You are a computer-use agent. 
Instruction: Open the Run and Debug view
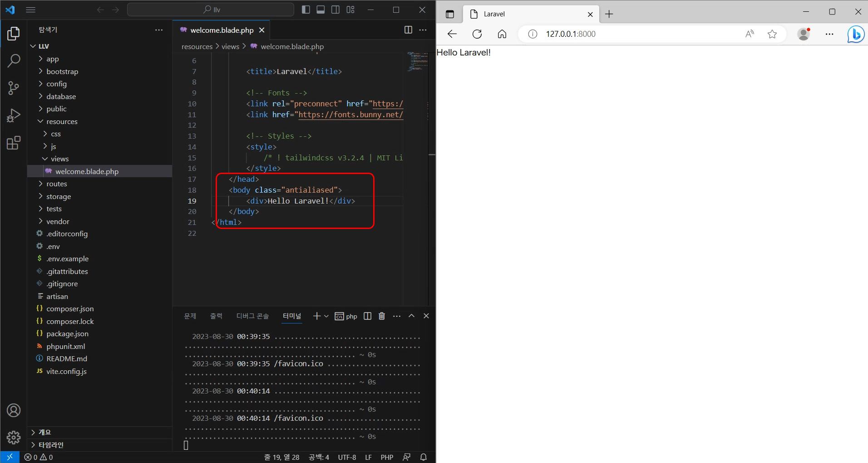coord(14,115)
